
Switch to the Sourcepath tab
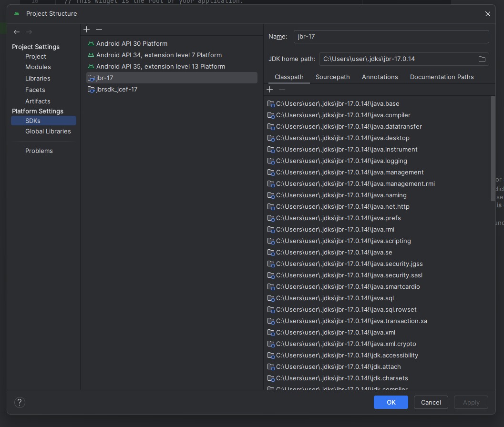[332, 77]
